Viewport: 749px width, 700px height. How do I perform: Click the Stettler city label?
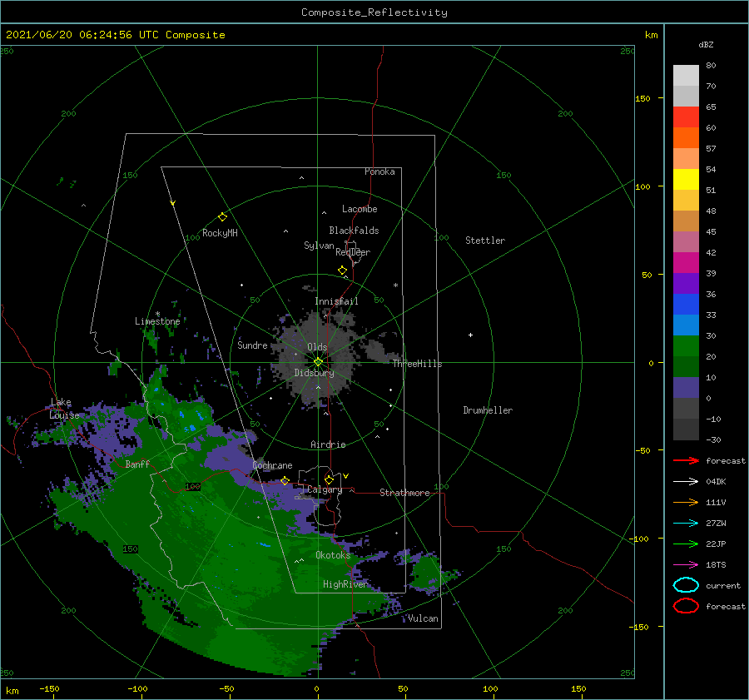(485, 241)
